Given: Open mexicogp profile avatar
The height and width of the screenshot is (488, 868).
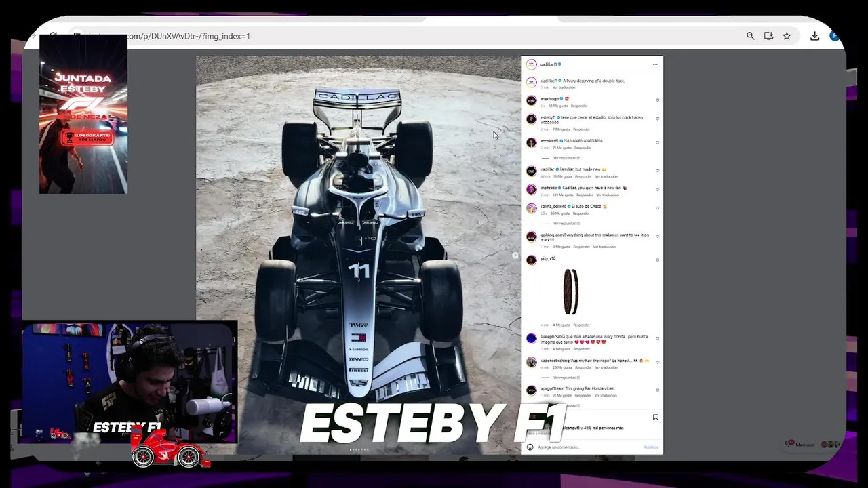Looking at the screenshot, I should [532, 100].
